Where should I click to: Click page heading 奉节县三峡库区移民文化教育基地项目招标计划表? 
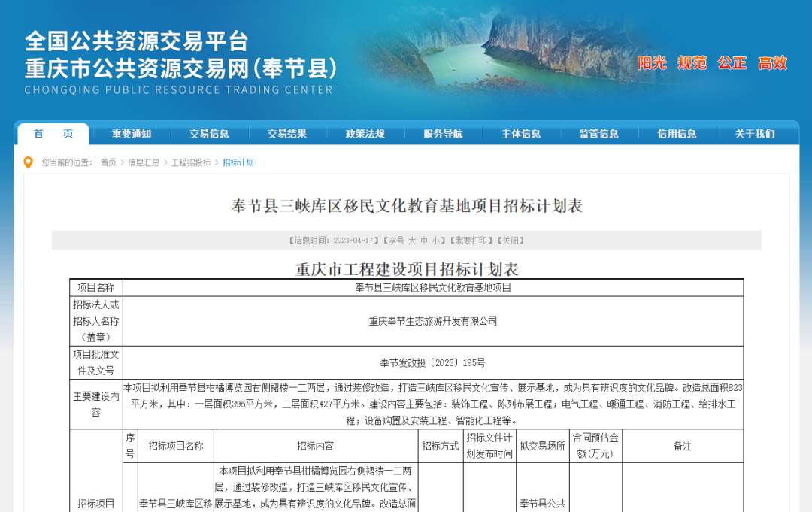point(407,206)
